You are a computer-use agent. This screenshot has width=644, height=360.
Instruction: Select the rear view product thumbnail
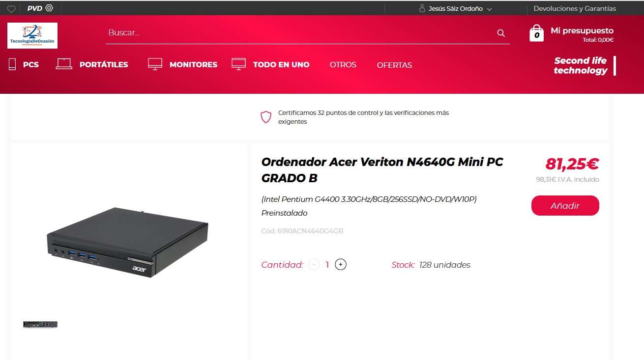point(40,325)
